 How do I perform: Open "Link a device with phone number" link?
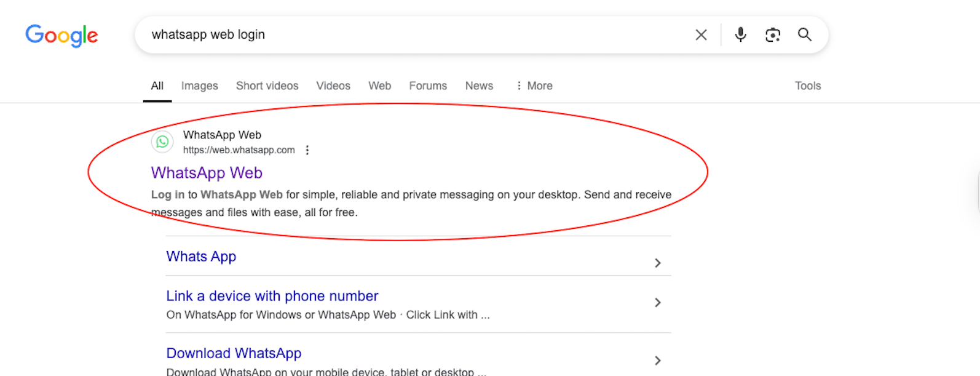tap(272, 296)
